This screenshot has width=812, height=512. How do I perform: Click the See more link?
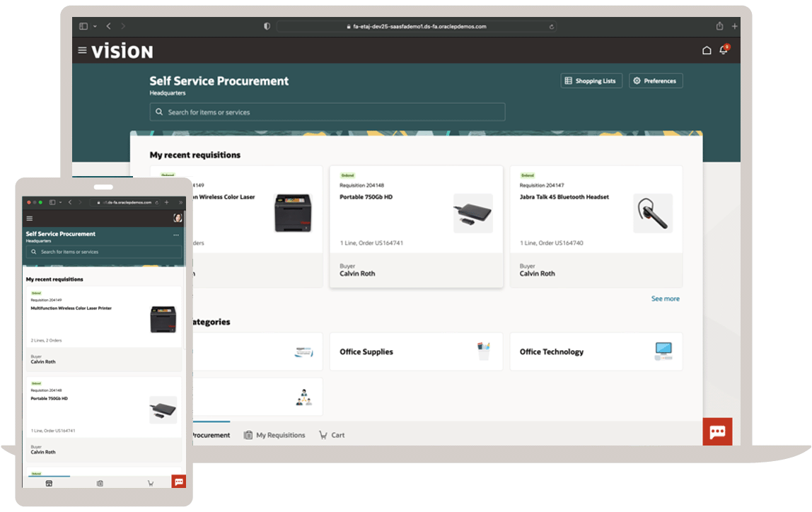[x=665, y=298]
